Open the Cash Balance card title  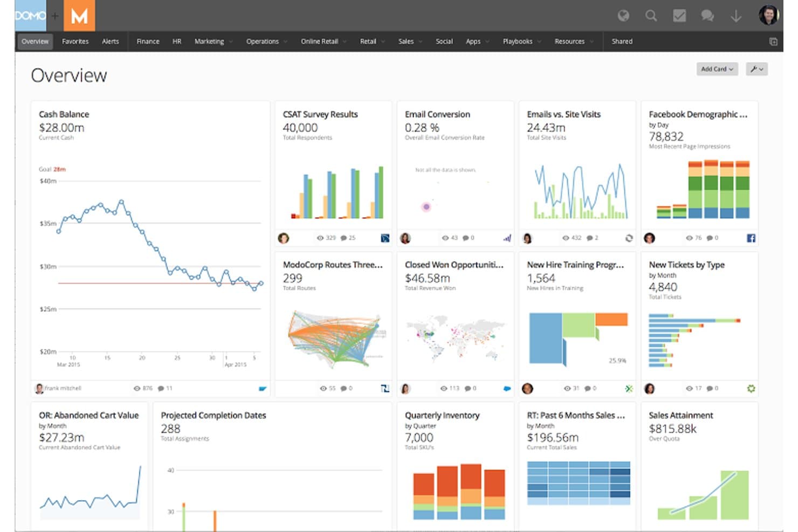[x=64, y=114]
